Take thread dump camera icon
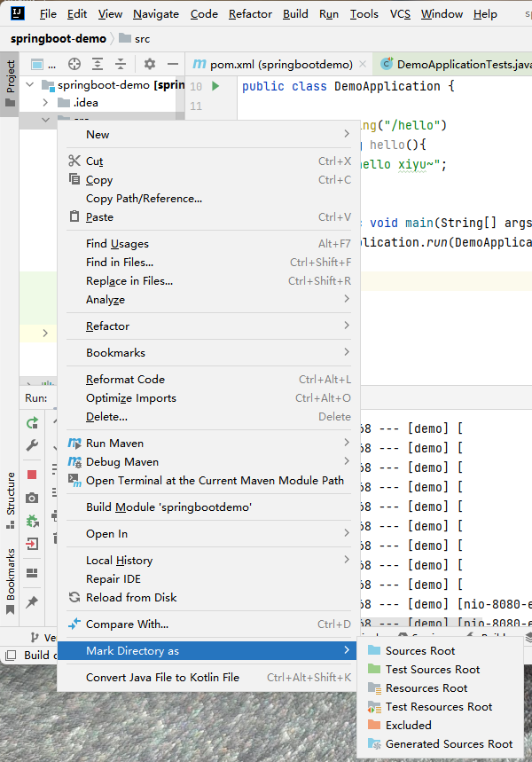The image size is (532, 762). click(x=32, y=499)
